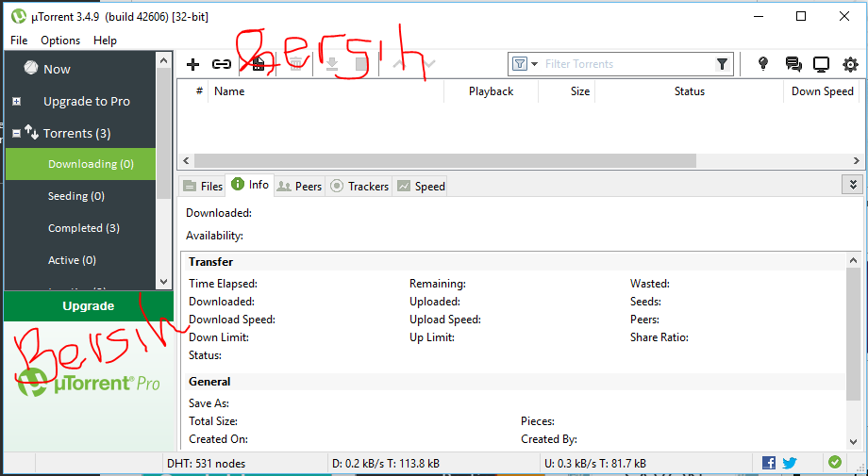Click the lightbulb tips icon
This screenshot has height=476, width=868.
pyautogui.click(x=763, y=64)
